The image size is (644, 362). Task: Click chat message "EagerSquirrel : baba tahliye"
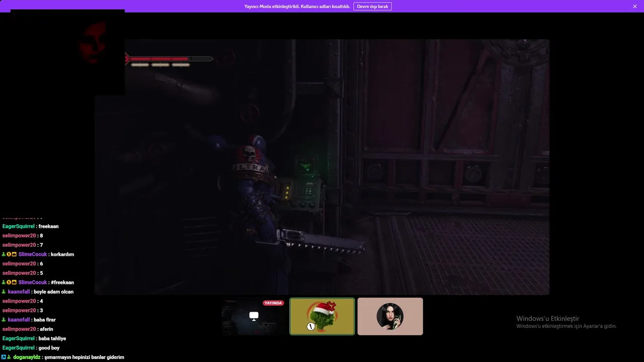34,339
